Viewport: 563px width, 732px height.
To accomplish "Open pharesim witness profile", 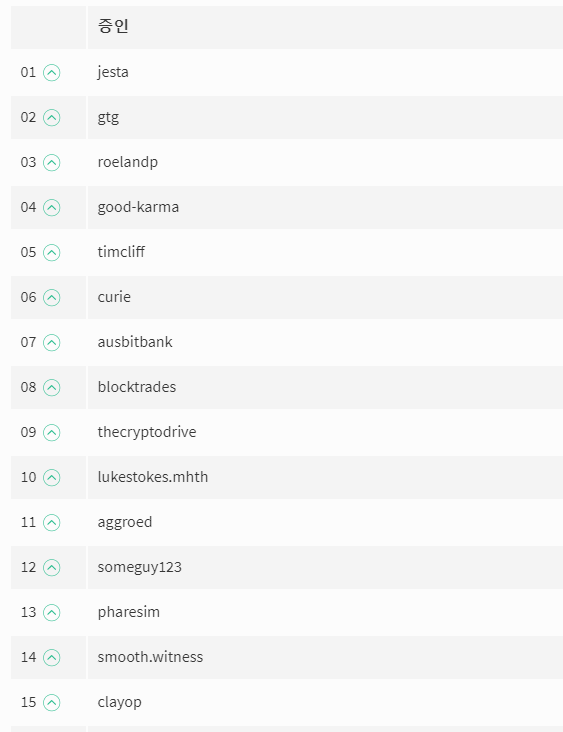I will (128, 612).
